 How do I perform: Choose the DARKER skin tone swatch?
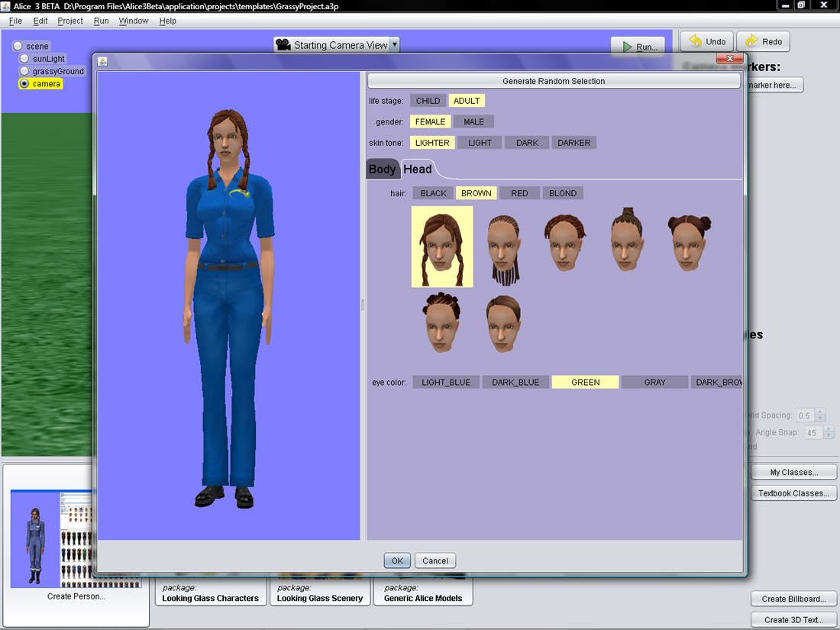click(x=573, y=143)
